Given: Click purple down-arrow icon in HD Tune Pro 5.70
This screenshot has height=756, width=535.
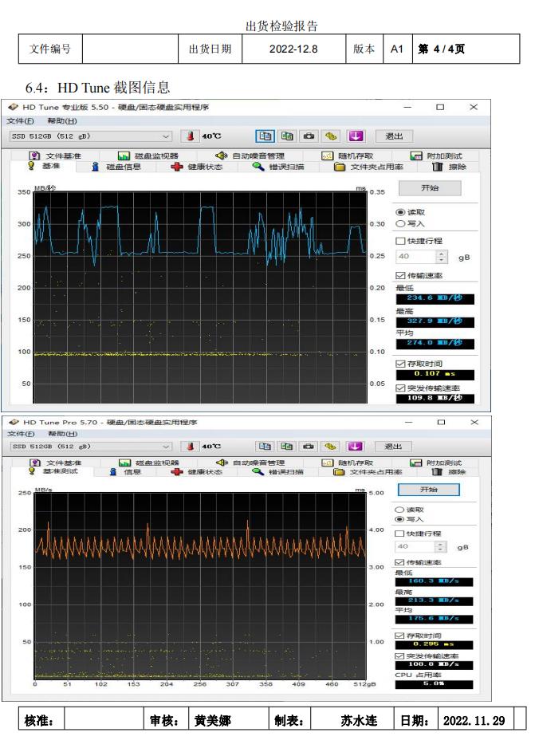Looking at the screenshot, I should (x=356, y=447).
